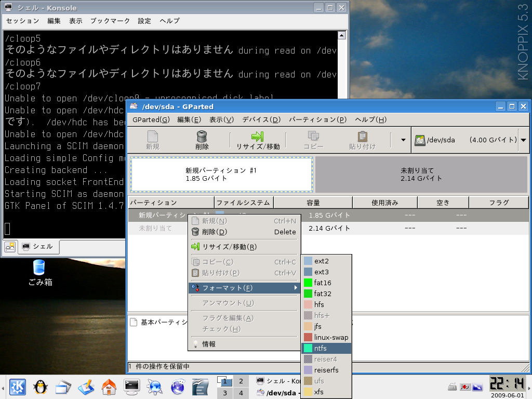Viewport: 532px width, 399px height.
Task: Select ext3 in the format submenu
Action: point(326,272)
